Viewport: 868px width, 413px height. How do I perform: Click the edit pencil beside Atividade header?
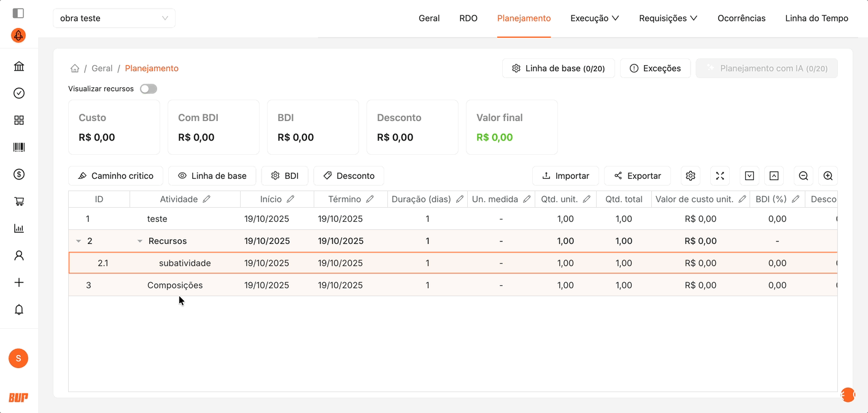207,199
